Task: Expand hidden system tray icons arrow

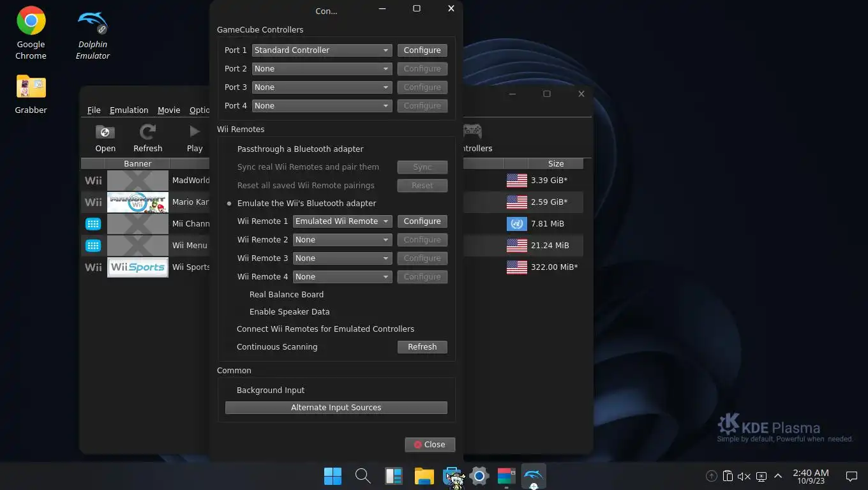Action: tap(778, 476)
